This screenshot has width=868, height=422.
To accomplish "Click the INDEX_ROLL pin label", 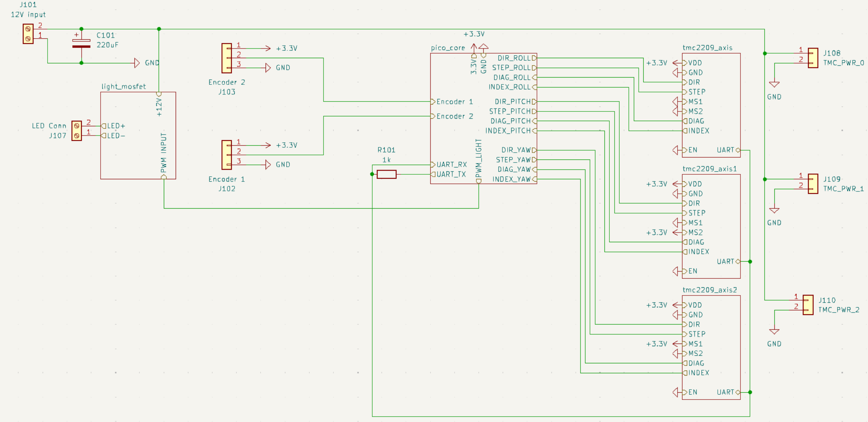I will coord(513,87).
